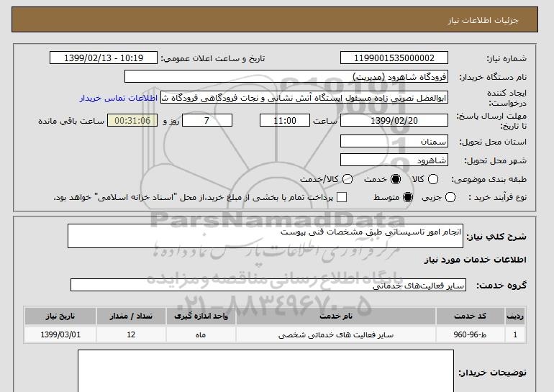Click the service group field سایر فعالیت‌های خدماتی
The height and width of the screenshot is (392, 554).
pos(268,285)
